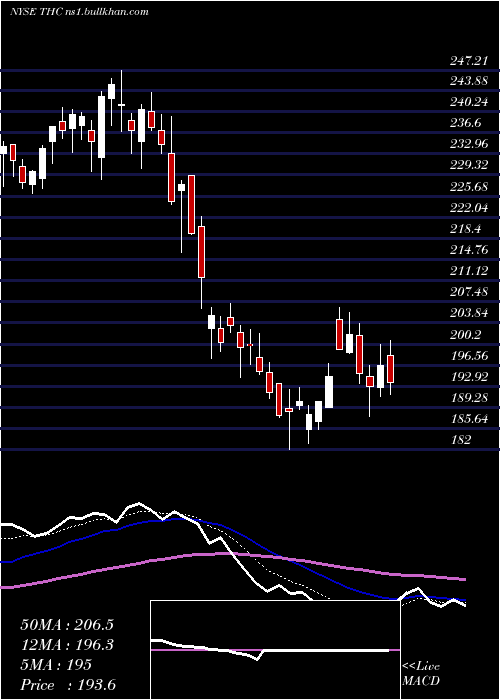Click the 240.24 price axis label
Image resolution: width=500 pixels, height=700 pixels.
[469, 102]
